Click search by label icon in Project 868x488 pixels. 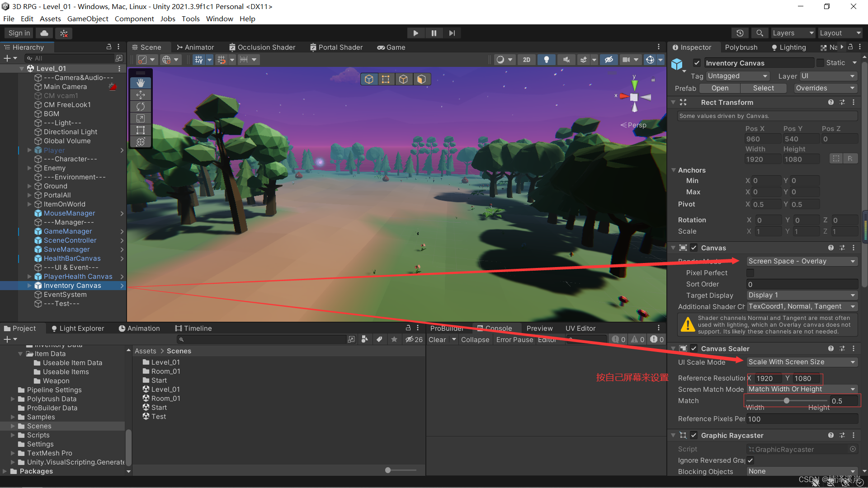379,339
